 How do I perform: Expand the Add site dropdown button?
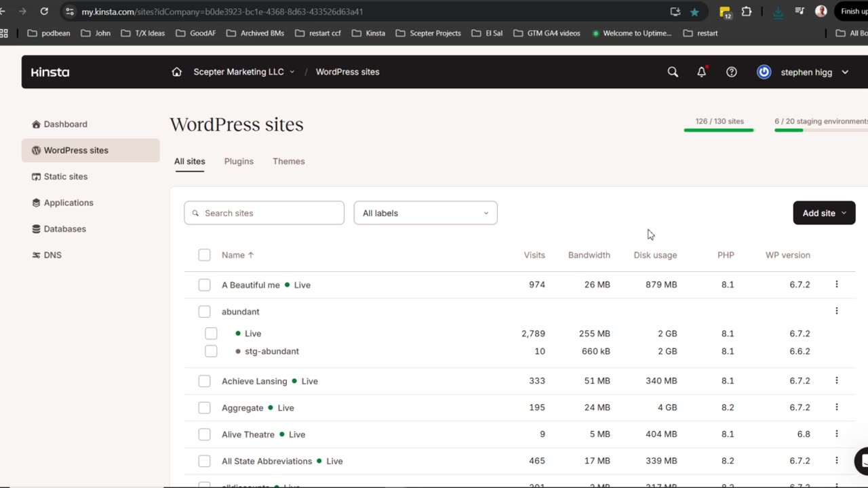(x=824, y=213)
